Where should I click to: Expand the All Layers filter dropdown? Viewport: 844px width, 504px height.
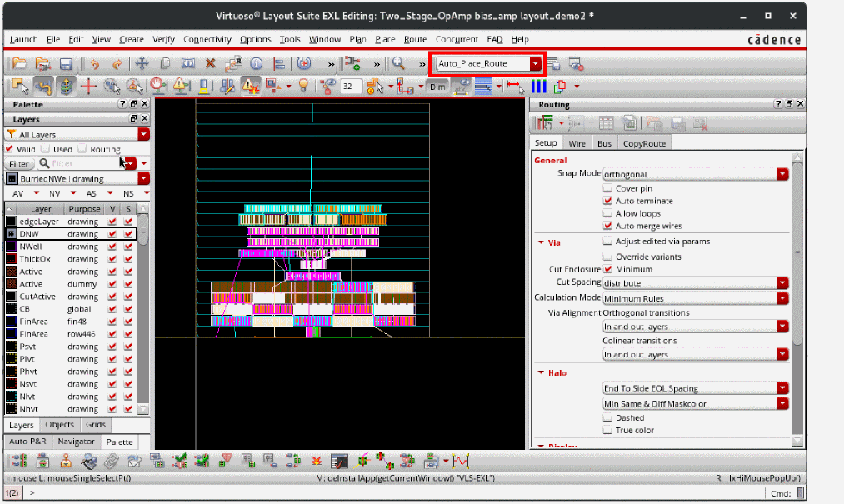click(x=144, y=134)
